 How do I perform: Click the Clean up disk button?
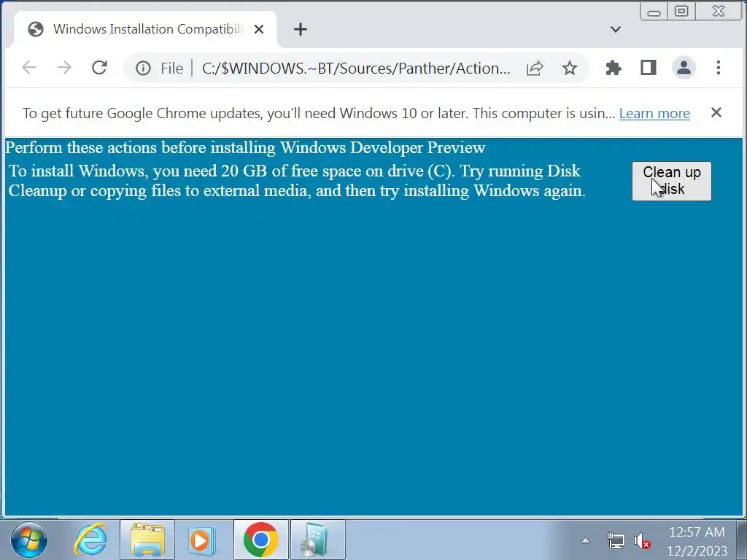tap(672, 181)
